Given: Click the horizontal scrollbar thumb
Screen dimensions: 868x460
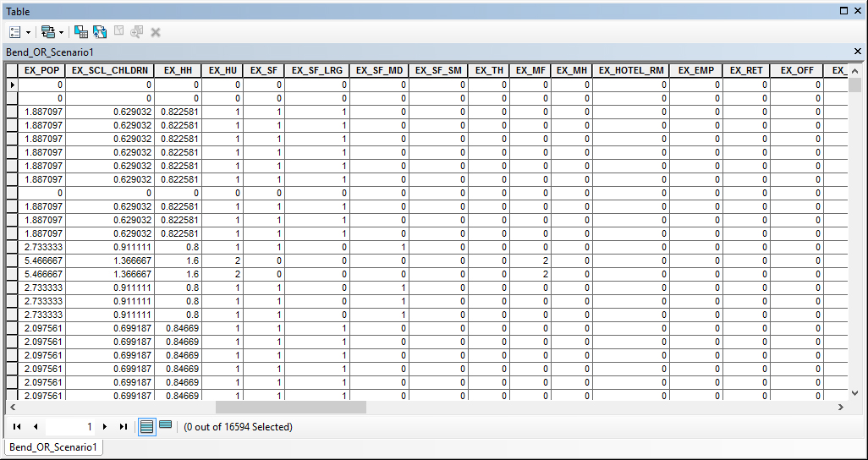Looking at the screenshot, I should [291, 407].
